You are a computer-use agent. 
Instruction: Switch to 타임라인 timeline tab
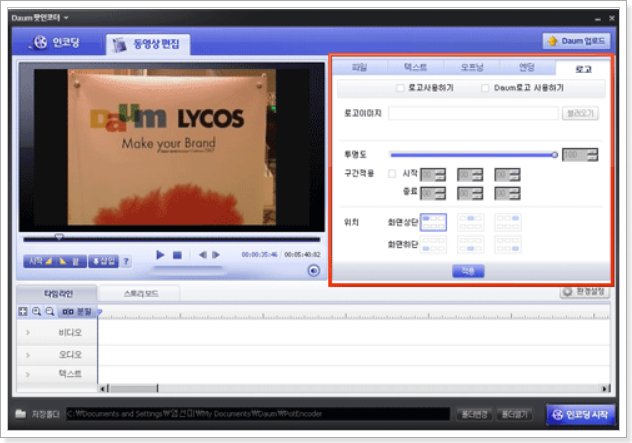tap(58, 293)
